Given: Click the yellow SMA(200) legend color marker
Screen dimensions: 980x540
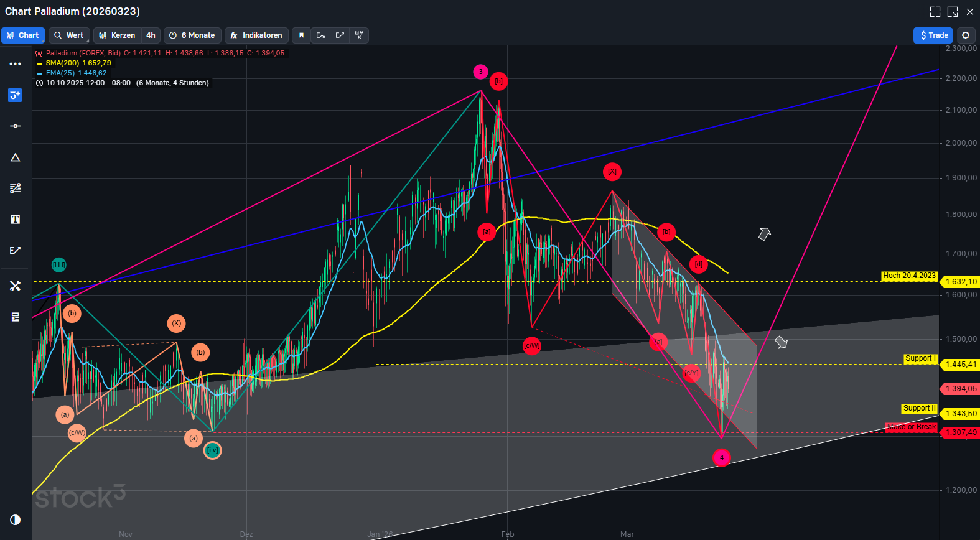Looking at the screenshot, I should click(x=40, y=63).
